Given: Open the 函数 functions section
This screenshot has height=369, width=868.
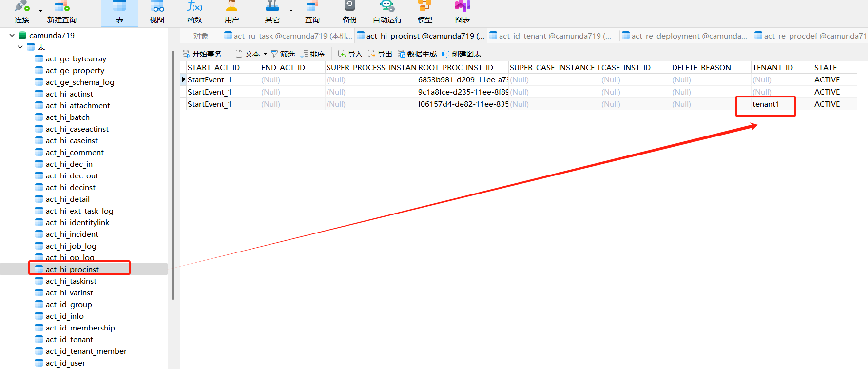Looking at the screenshot, I should pyautogui.click(x=194, y=13).
